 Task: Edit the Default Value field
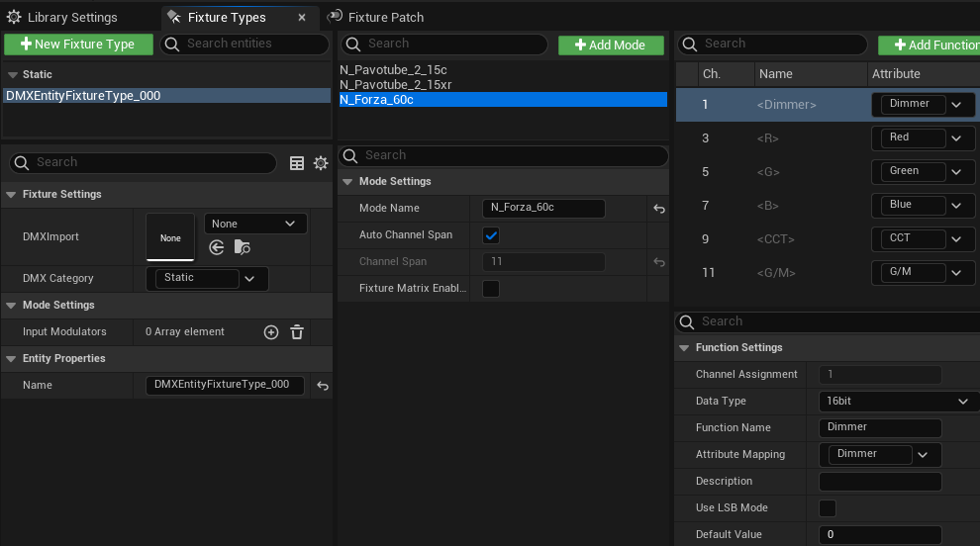click(x=880, y=535)
